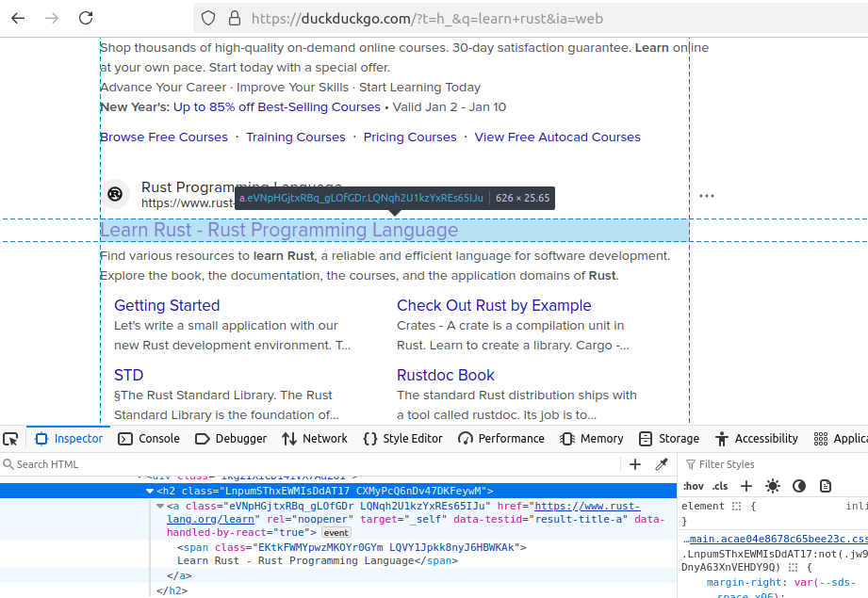Select the closing </h2> tag row
868x598 pixels.
(338, 590)
